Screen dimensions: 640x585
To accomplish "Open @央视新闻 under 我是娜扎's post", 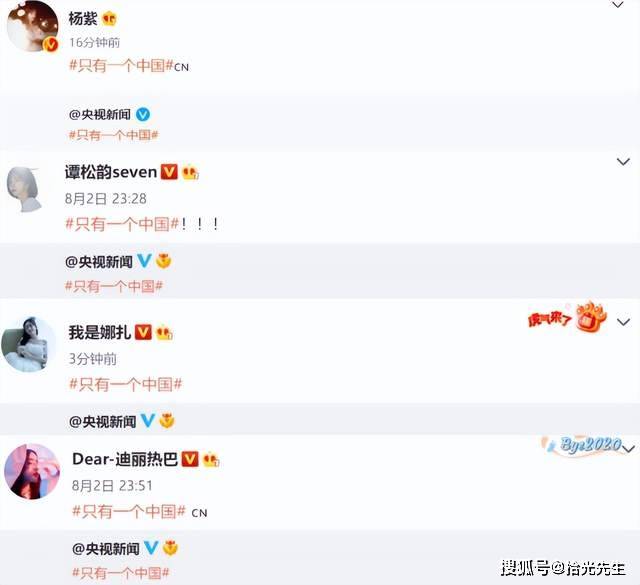I will pos(102,421).
